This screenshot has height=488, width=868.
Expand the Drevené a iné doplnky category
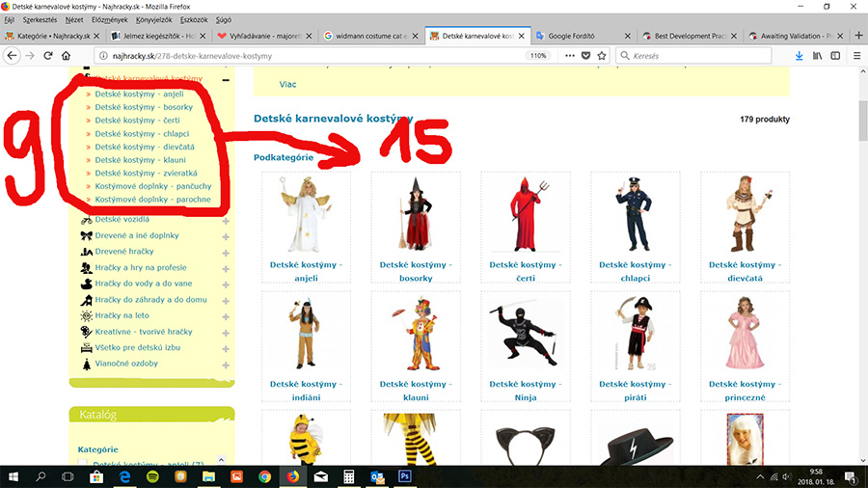coord(226,237)
